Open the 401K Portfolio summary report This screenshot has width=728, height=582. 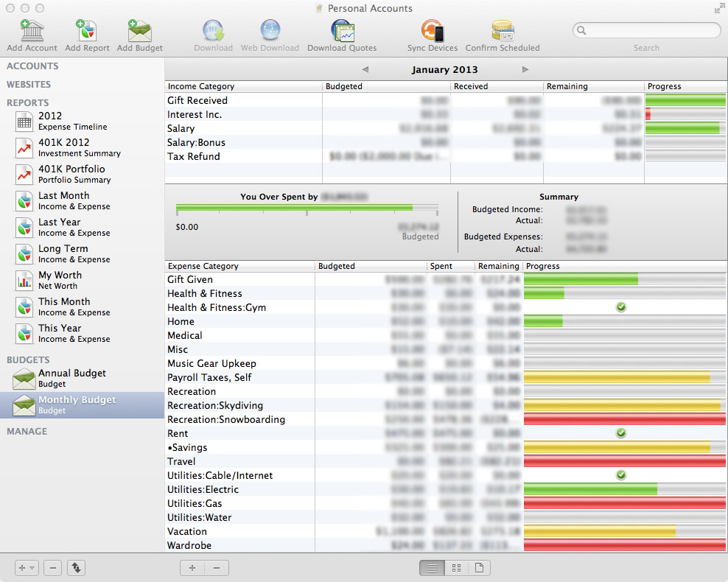71,174
